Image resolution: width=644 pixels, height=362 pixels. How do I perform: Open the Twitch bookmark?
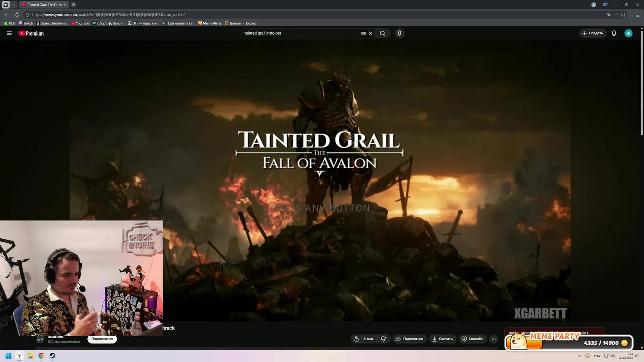pyautogui.click(x=26, y=23)
